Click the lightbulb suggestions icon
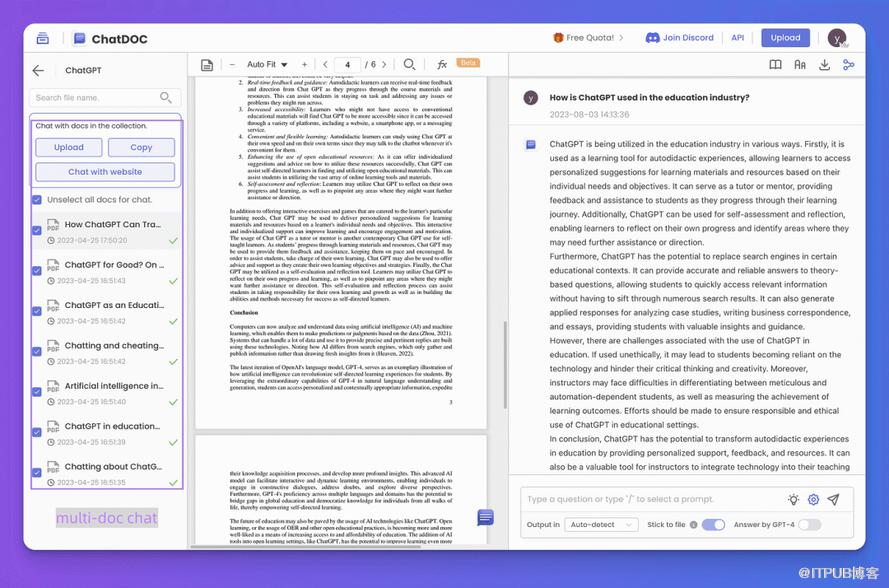Image resolution: width=889 pixels, height=588 pixels. pos(793,499)
